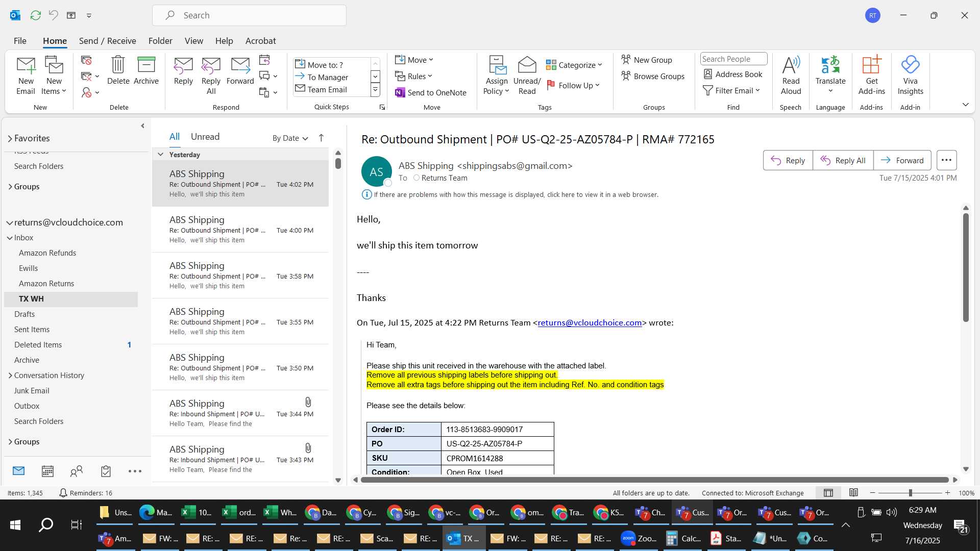The image size is (980, 551).
Task: Click the Search People field
Action: (733, 59)
